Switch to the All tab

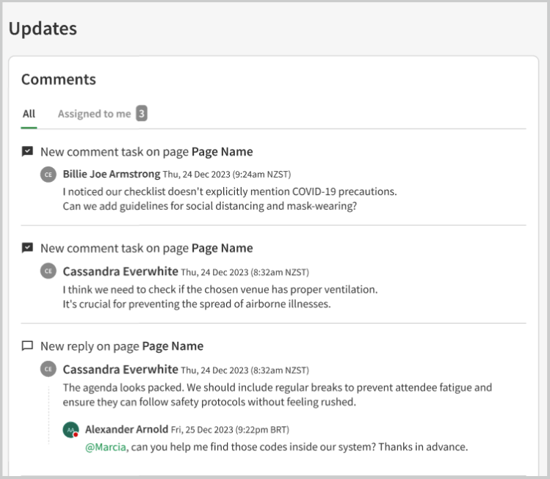[x=29, y=114]
